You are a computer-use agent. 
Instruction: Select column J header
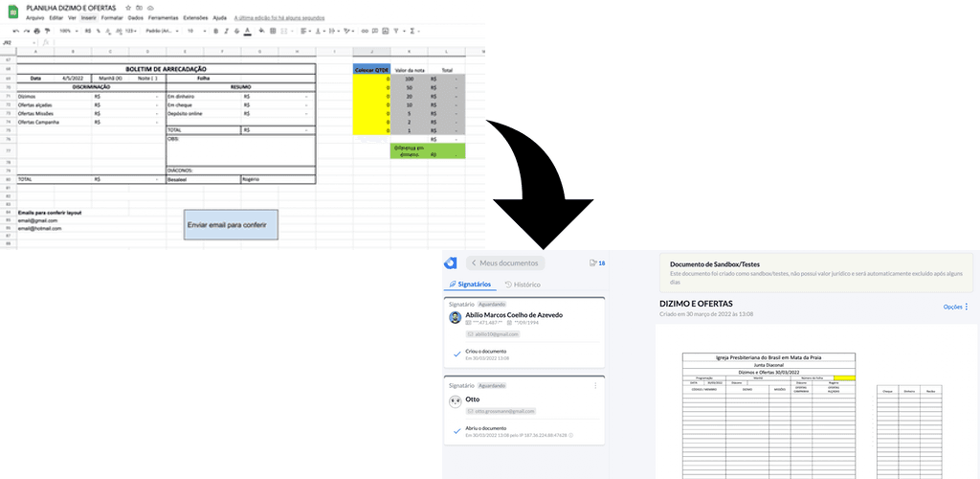click(x=372, y=52)
